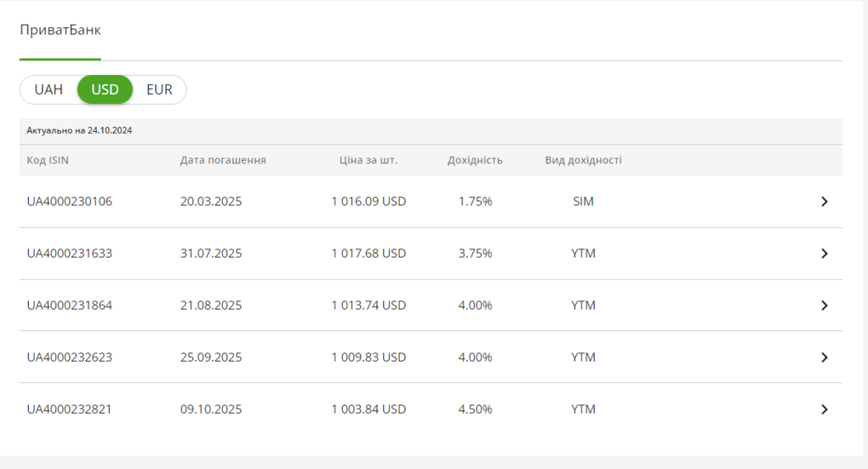This screenshot has width=868, height=469.
Task: Sort by Дата погашення column header
Action: (x=223, y=160)
